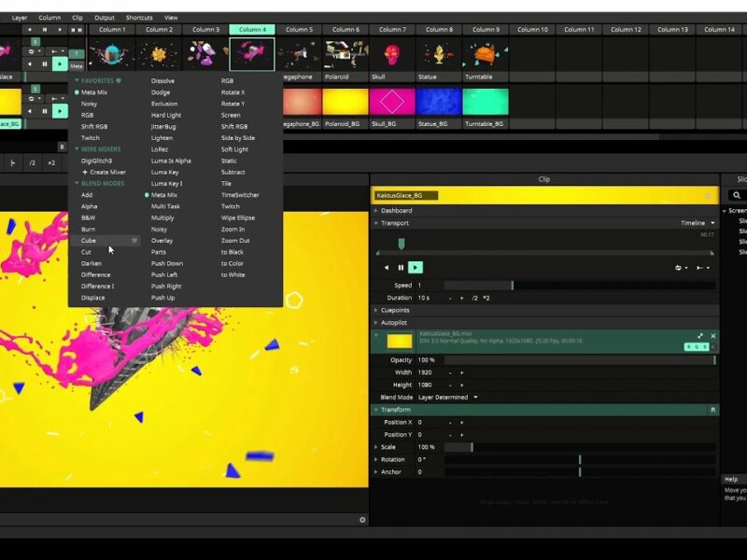
Task: Open the Blend Mode Layer Determined dropdown
Action: (x=448, y=397)
